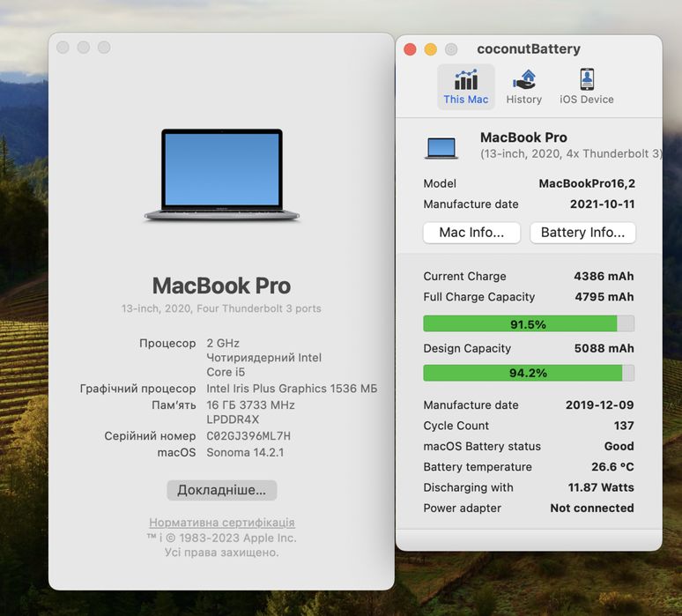Click the battery manufacture date 2019-12-09
This screenshot has height=616, width=682.
[599, 405]
